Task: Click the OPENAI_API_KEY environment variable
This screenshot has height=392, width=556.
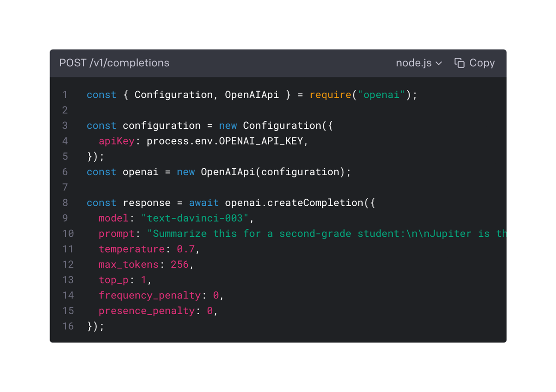Action: (261, 141)
